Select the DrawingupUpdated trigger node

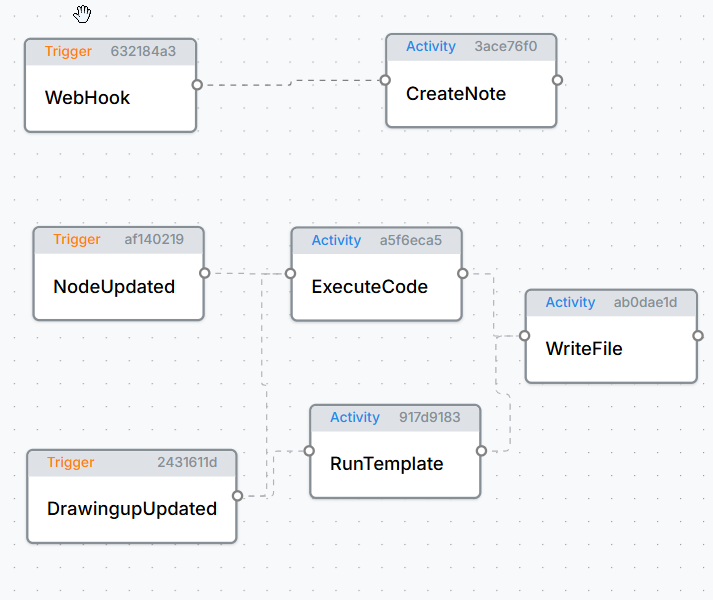(131, 508)
